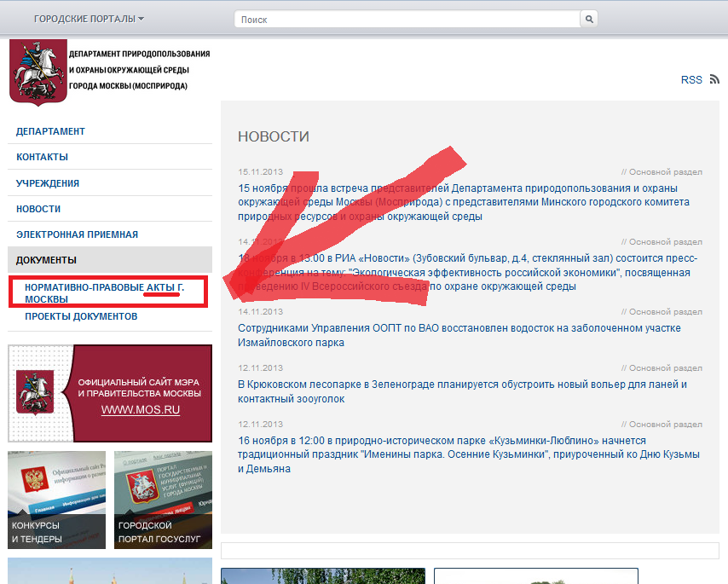Select Новости in the left menu

tap(38, 209)
